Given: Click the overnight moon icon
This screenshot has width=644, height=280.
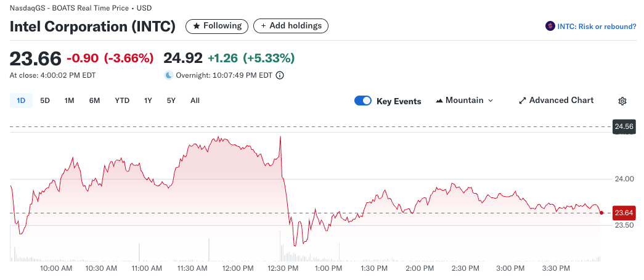Looking at the screenshot, I should pos(168,75).
